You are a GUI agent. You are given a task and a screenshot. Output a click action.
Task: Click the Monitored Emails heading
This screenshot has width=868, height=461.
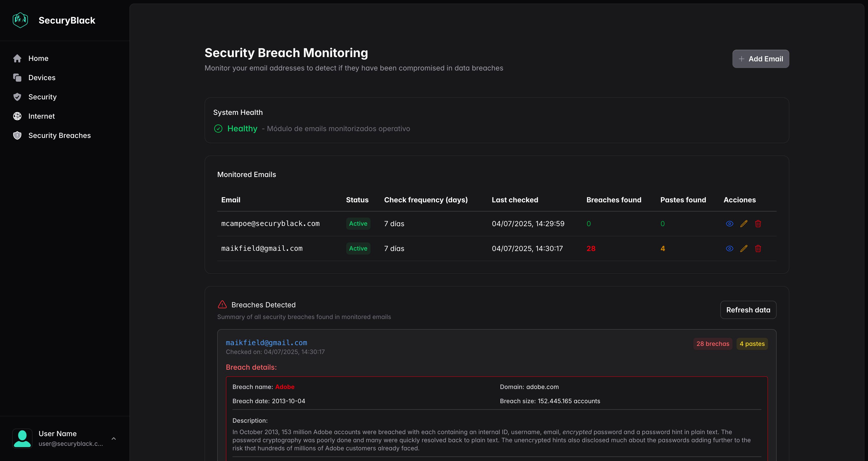click(246, 174)
